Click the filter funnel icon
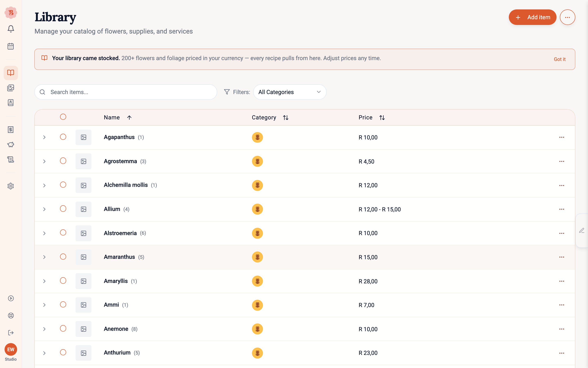 [x=227, y=92]
